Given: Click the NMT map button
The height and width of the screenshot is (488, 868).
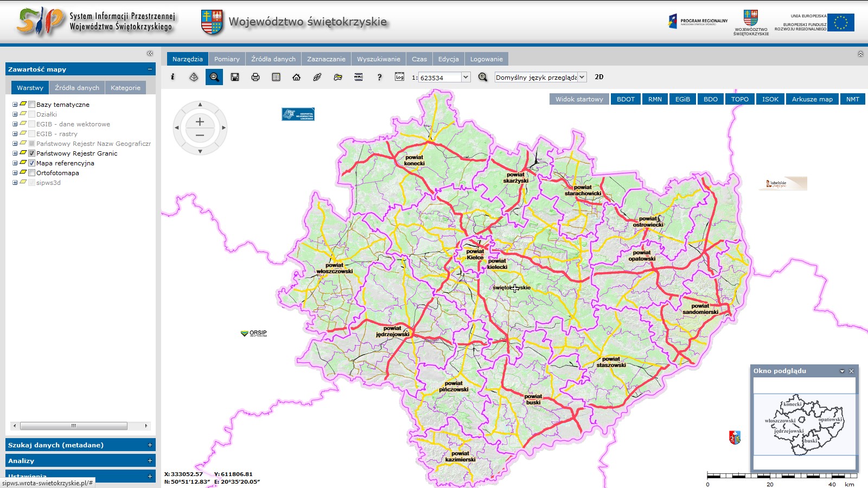Looking at the screenshot, I should pos(853,99).
